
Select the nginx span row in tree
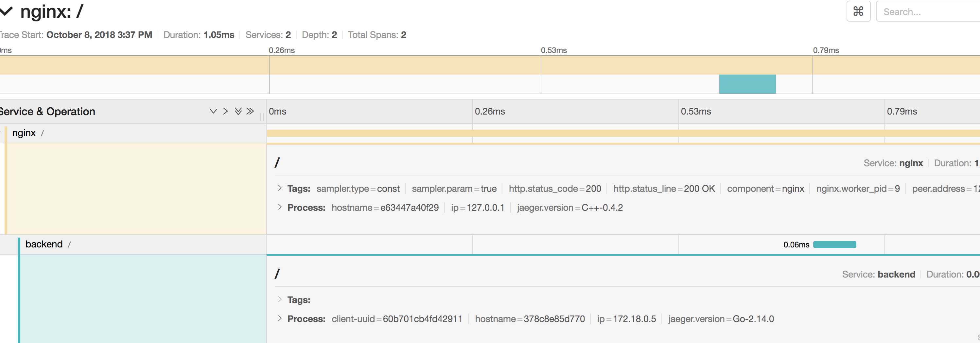tap(133, 133)
